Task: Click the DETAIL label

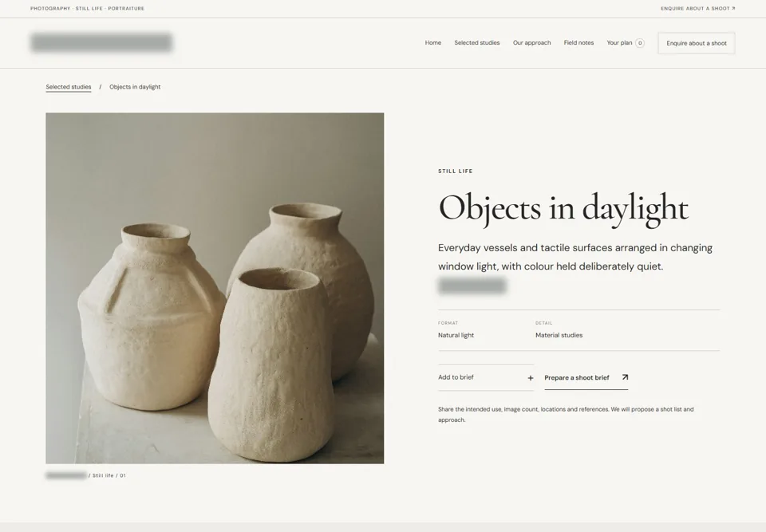Action: click(x=543, y=323)
